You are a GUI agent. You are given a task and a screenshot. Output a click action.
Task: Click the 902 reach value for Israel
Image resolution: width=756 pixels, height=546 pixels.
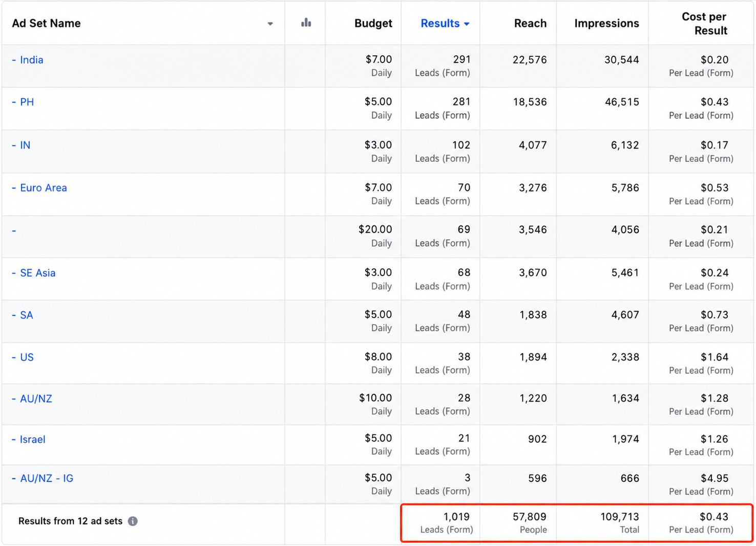(537, 439)
